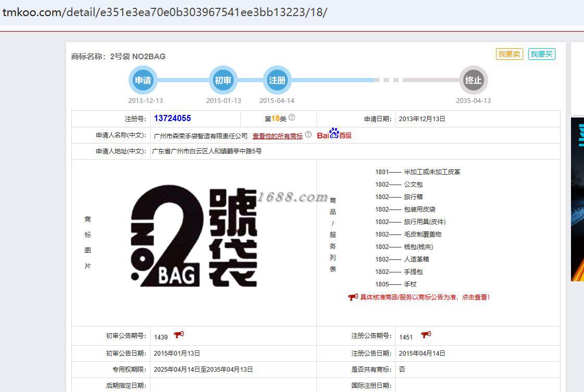The image size is (584, 392).
Task: Click goods item 包装用皮袋
Action: (x=420, y=210)
